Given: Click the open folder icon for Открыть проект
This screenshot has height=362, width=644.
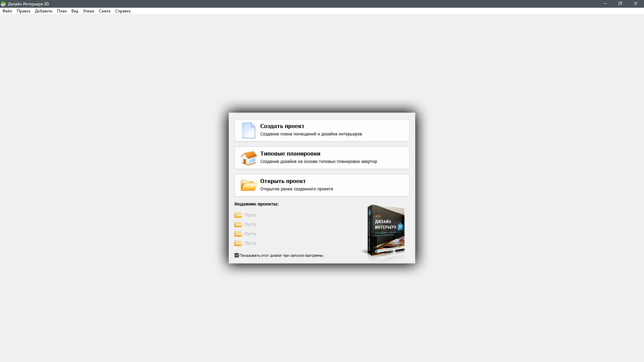Looking at the screenshot, I should click(x=249, y=185).
